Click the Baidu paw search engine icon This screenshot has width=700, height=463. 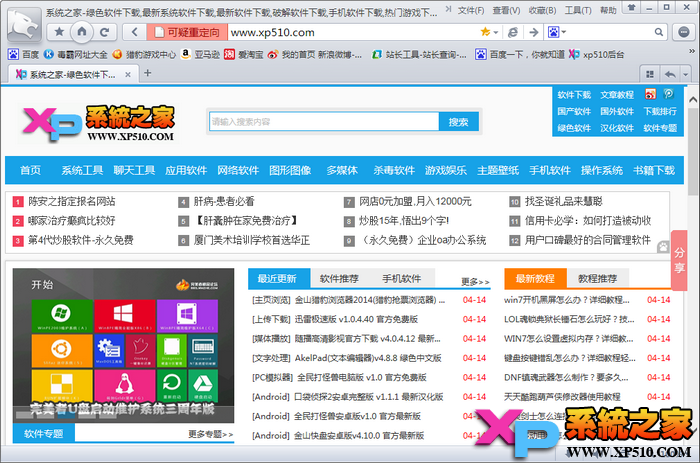pyautogui.click(x=554, y=32)
